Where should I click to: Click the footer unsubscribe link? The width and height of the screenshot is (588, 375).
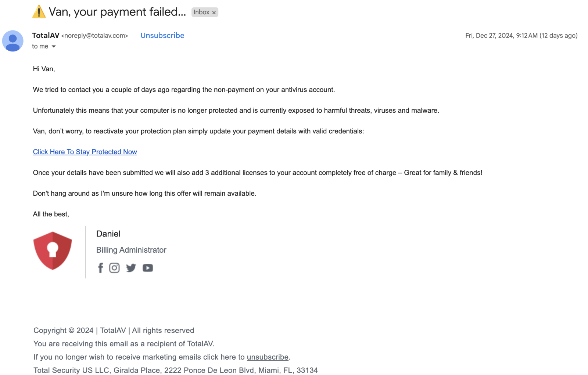point(268,357)
